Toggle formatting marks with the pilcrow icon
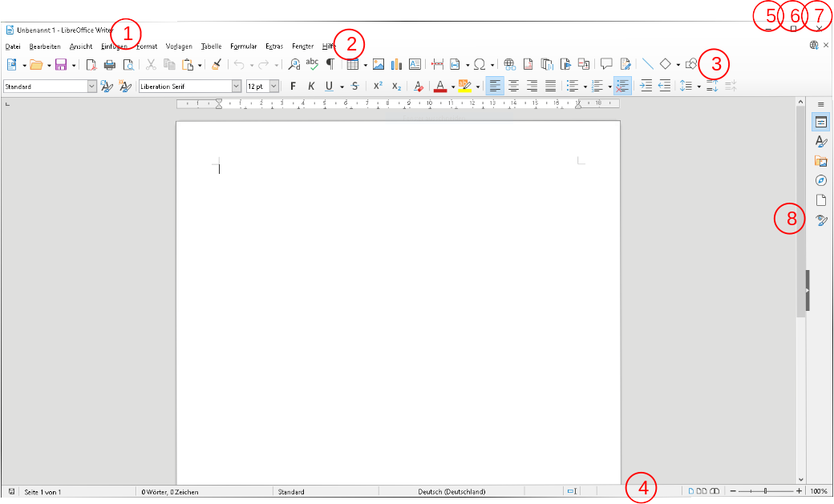This screenshot has width=834, height=504. [330, 64]
